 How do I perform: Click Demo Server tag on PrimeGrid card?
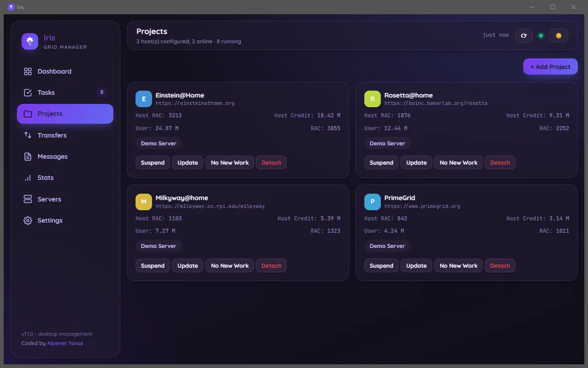click(387, 246)
